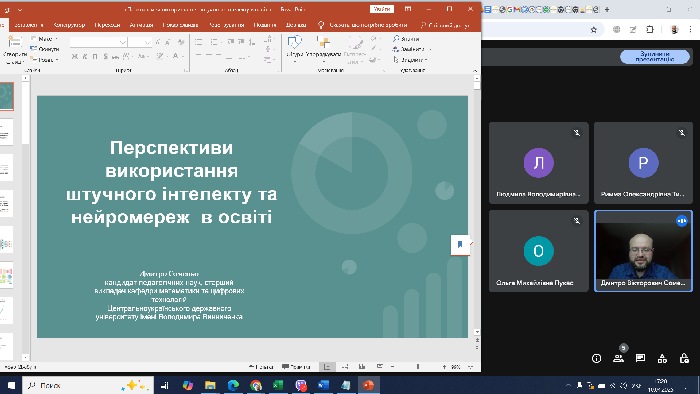Toggle underline formatting
Viewport: 700px width, 394px height.
pos(95,56)
